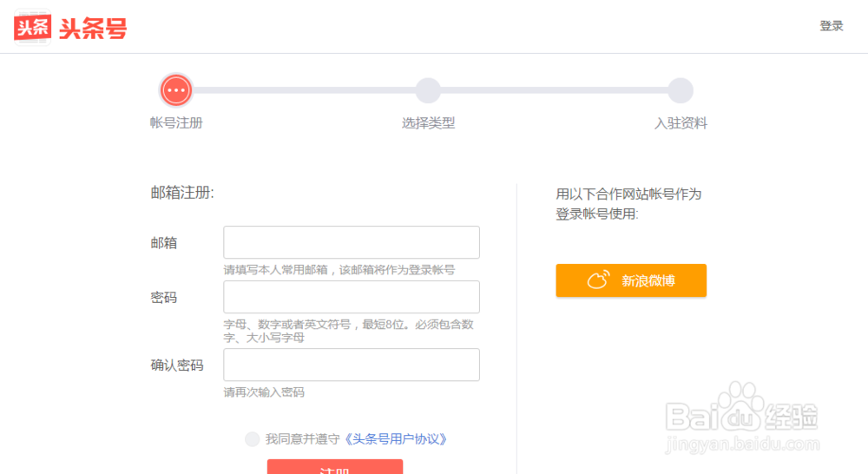868x474 pixels.
Task: Click the red 头条 logo icon
Action: coord(32,27)
